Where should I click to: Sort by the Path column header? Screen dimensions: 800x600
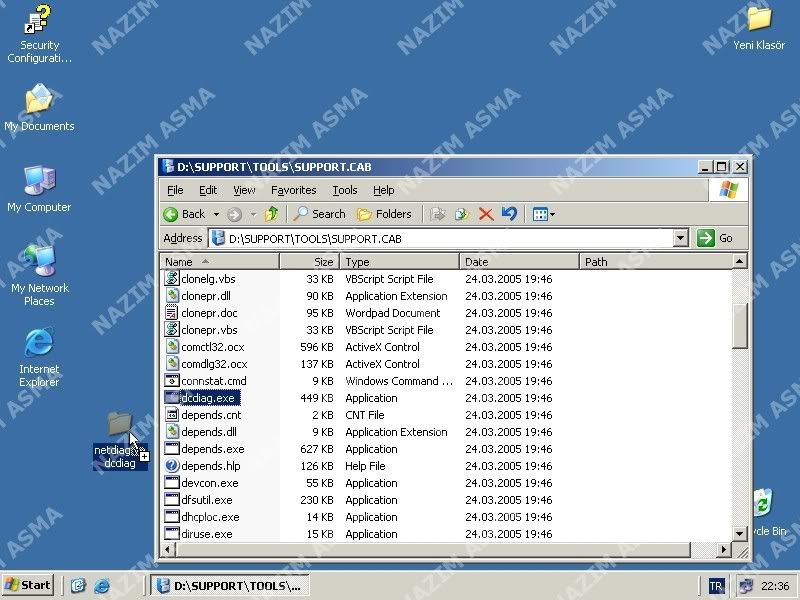(x=656, y=262)
